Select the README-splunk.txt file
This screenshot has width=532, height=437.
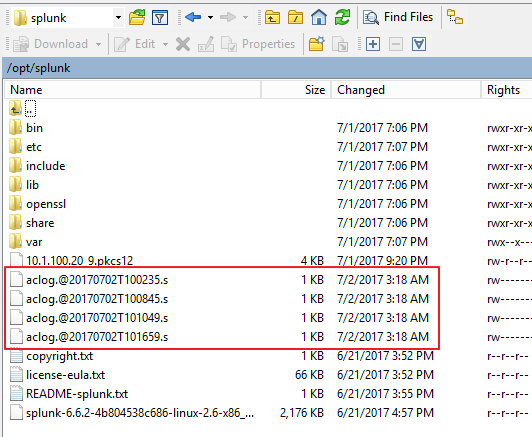click(77, 394)
